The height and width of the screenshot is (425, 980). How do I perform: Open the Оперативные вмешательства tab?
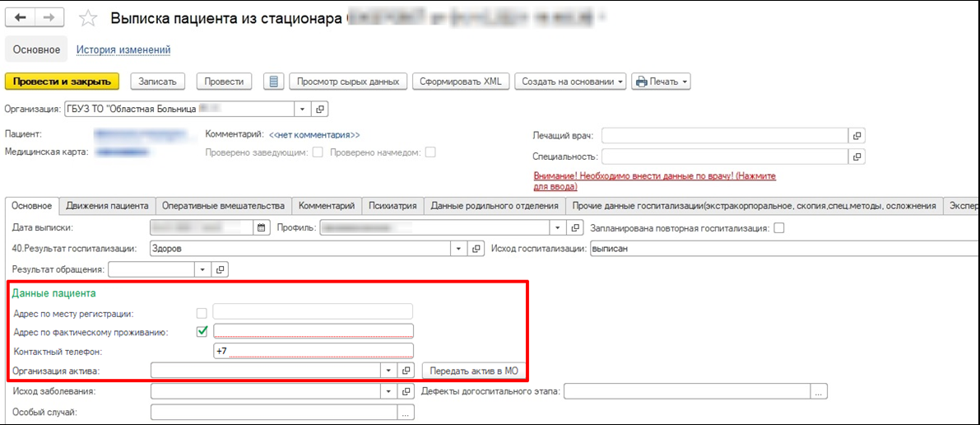223,206
